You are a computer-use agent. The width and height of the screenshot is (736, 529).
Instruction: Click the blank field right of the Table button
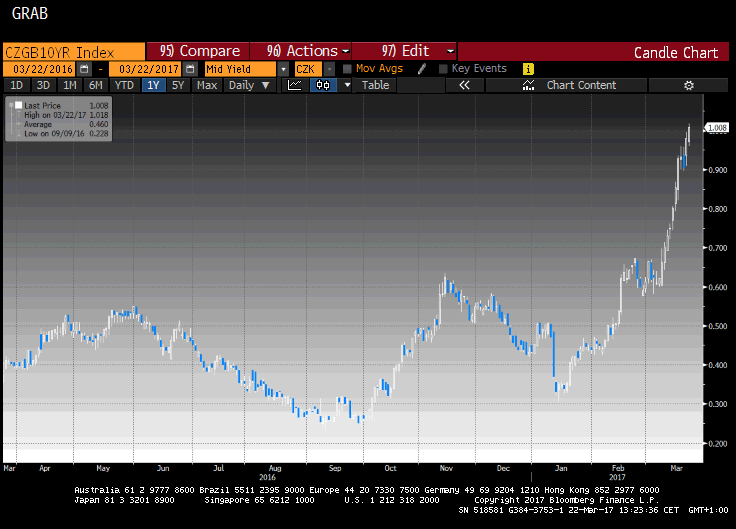(421, 85)
